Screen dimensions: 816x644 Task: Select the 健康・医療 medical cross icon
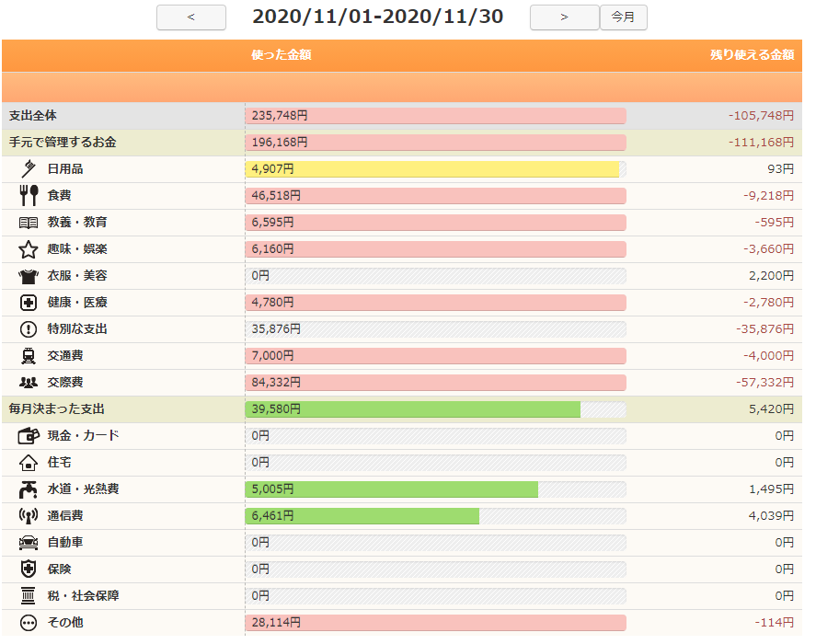26,302
